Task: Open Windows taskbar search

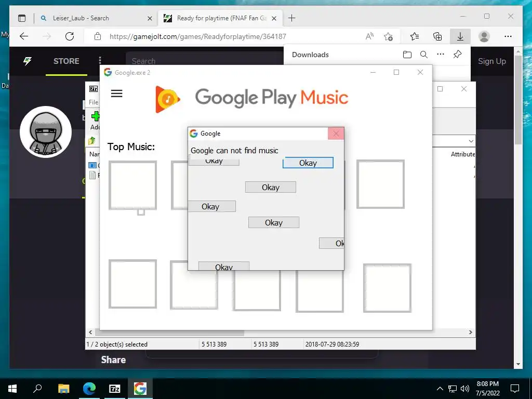Action: pos(37,389)
